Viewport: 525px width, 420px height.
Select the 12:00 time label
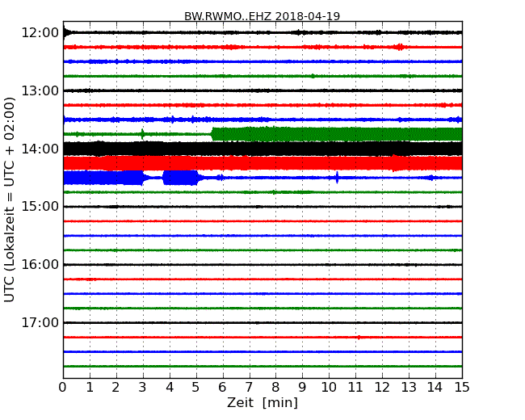tap(40, 33)
